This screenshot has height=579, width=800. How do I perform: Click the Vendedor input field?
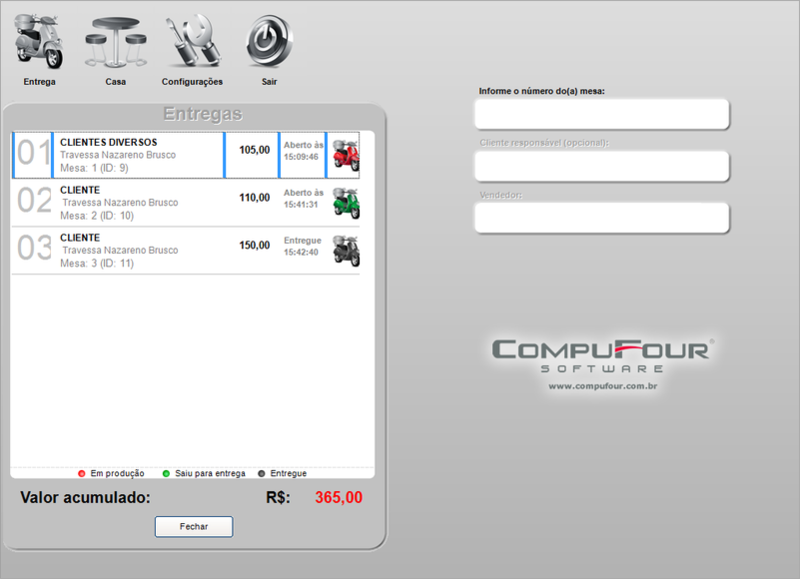(x=602, y=217)
